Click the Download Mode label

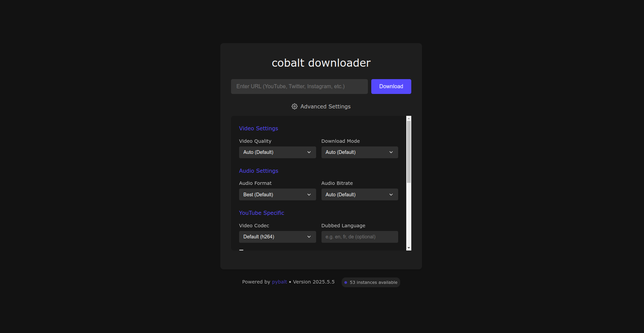click(341, 141)
